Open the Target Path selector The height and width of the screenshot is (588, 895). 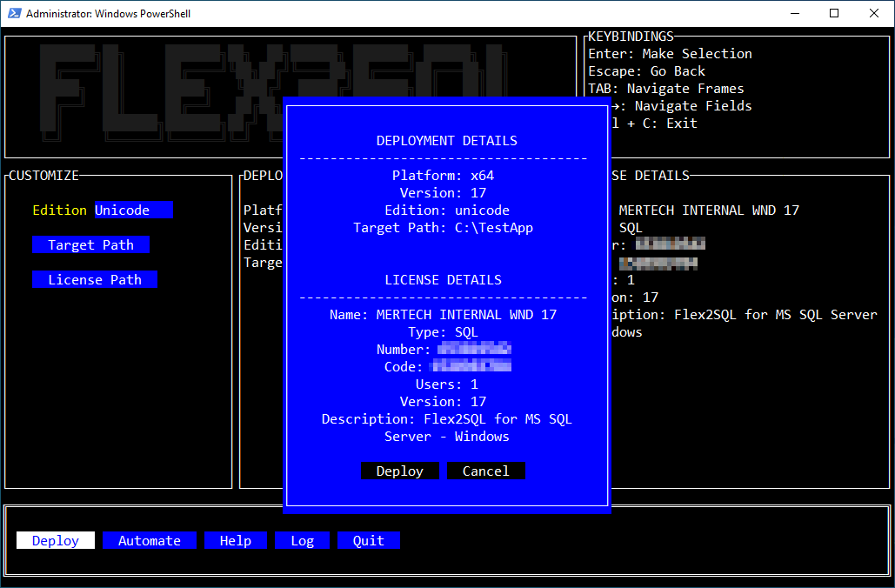pos(90,244)
